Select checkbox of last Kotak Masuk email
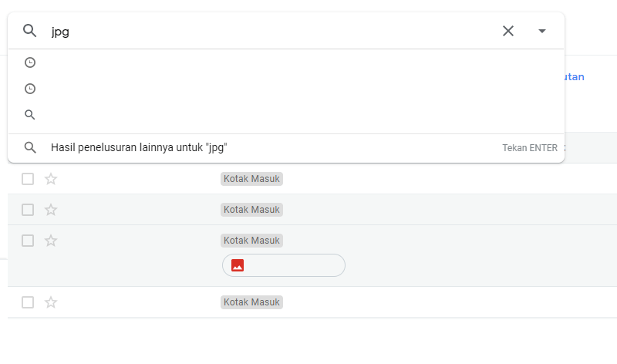This screenshot has width=617, height=364. point(28,302)
